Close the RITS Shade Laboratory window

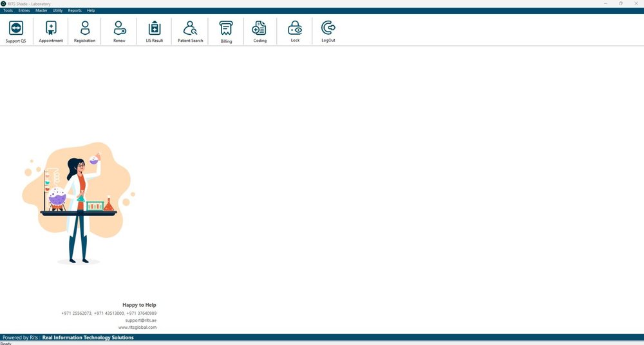636,4
